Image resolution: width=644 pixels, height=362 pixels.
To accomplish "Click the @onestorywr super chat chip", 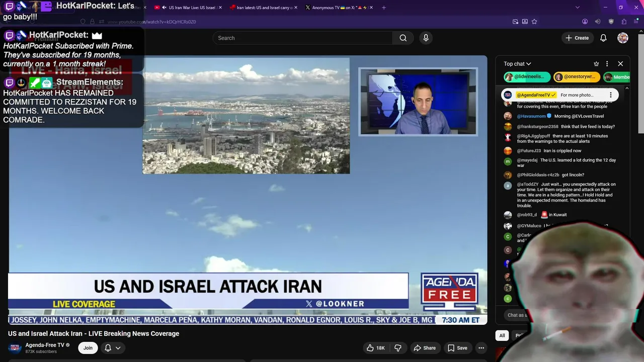I will [x=577, y=77].
